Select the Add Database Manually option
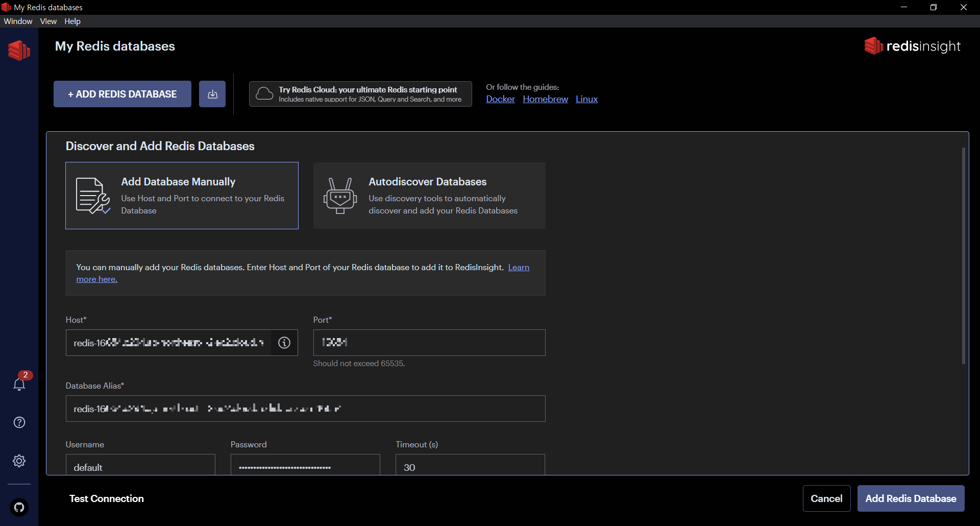 tap(182, 196)
